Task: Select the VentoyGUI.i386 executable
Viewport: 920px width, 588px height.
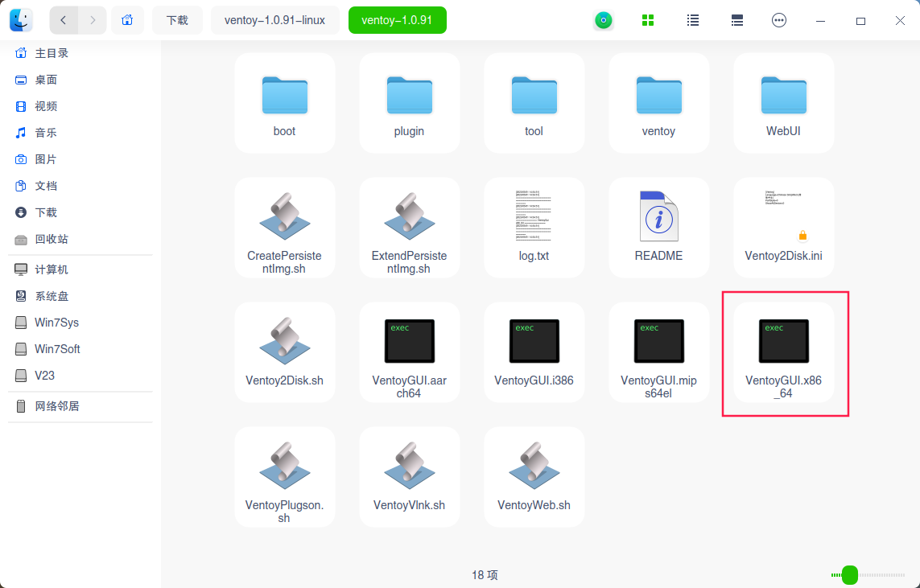Action: tap(534, 352)
